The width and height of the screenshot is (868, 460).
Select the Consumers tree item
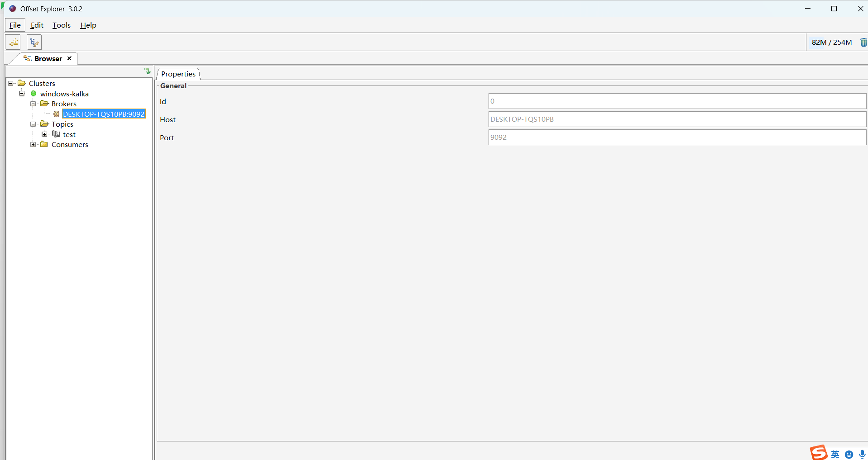click(x=70, y=144)
